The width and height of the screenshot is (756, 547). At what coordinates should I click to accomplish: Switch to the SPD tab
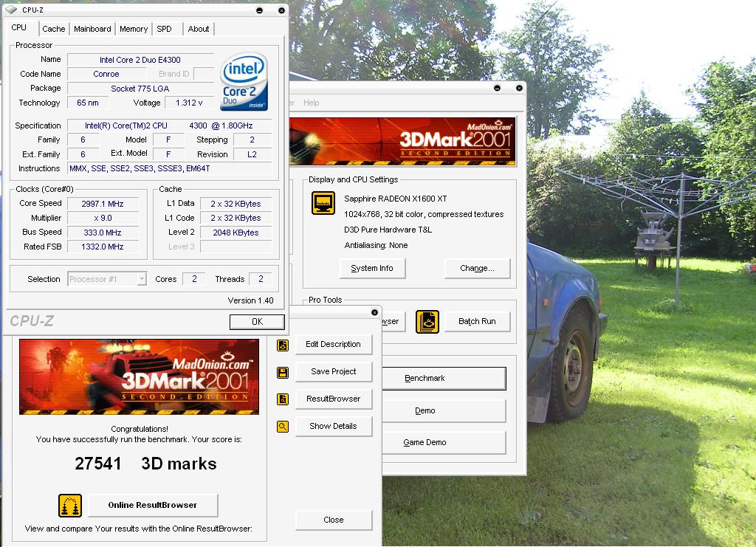tap(164, 29)
